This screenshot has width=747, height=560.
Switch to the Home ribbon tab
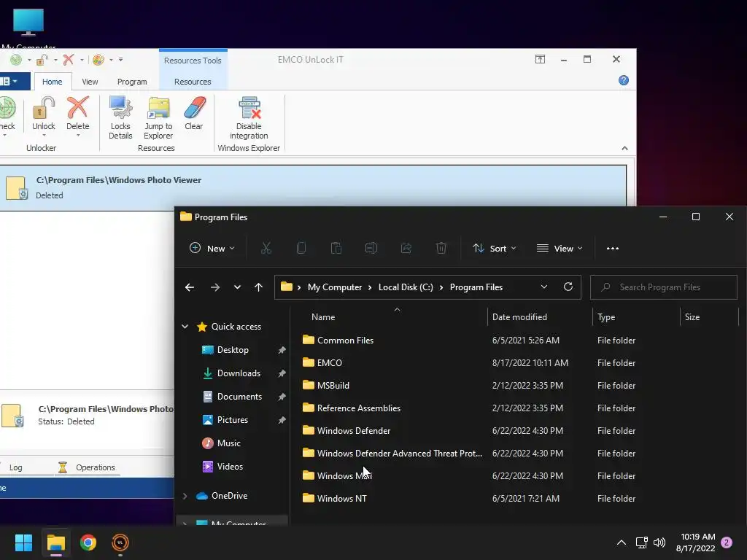pos(53,82)
